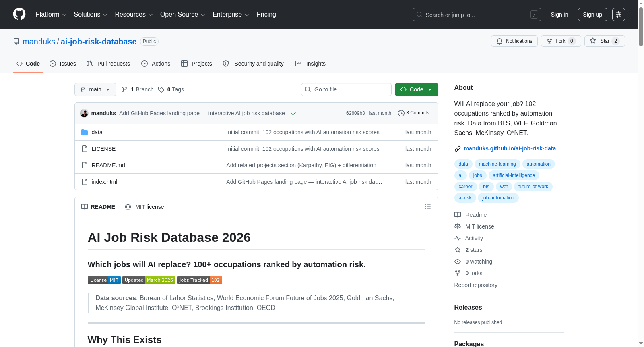This screenshot has height=347, width=644.
Task: Open the green Code dropdown button
Action: click(417, 89)
